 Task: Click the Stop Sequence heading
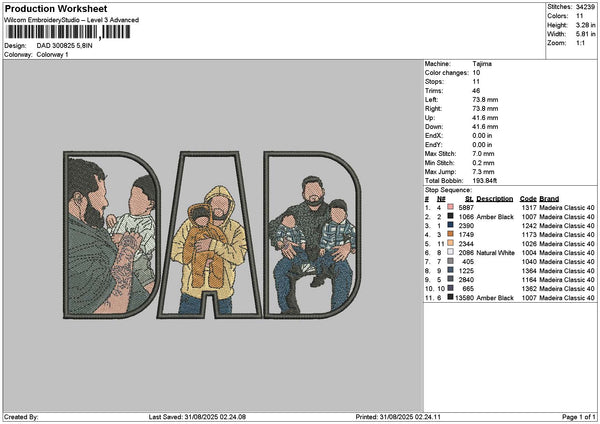pyautogui.click(x=446, y=188)
